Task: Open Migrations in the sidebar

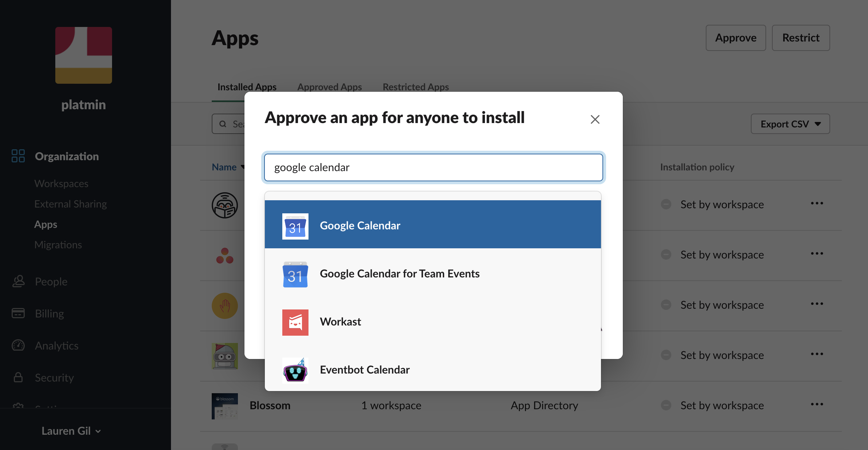Action: coord(58,245)
